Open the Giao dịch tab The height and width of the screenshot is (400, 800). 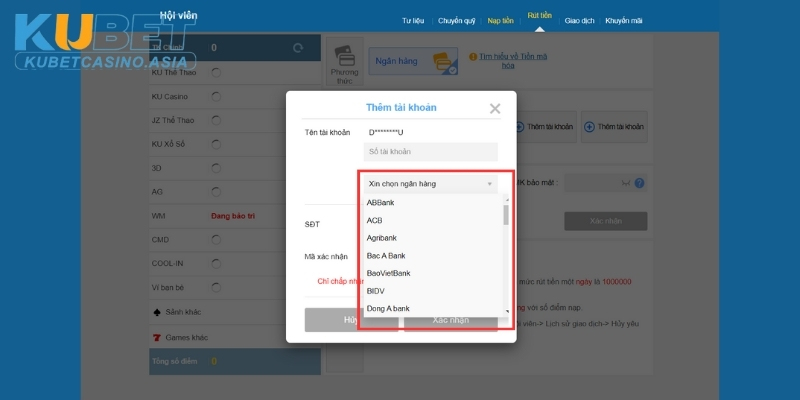(579, 21)
